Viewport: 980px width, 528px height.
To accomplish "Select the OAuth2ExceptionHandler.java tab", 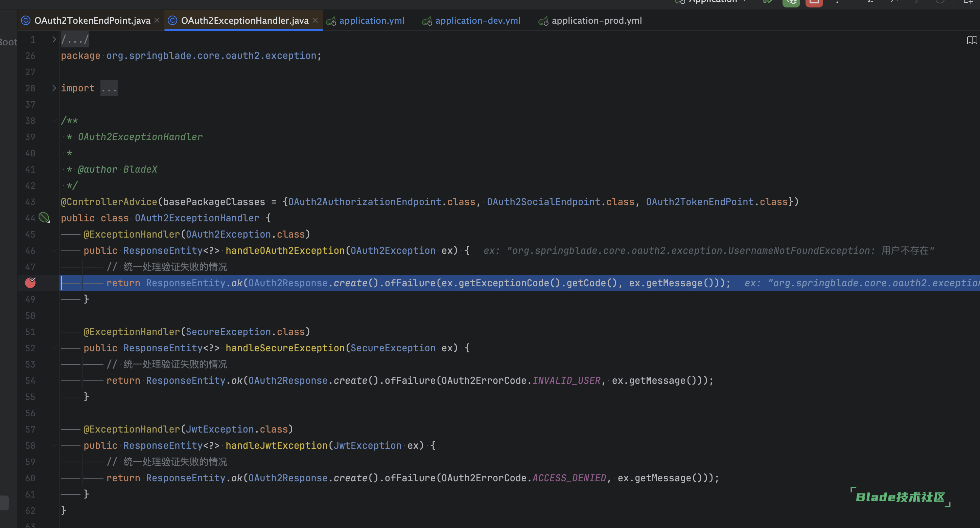I will point(244,21).
